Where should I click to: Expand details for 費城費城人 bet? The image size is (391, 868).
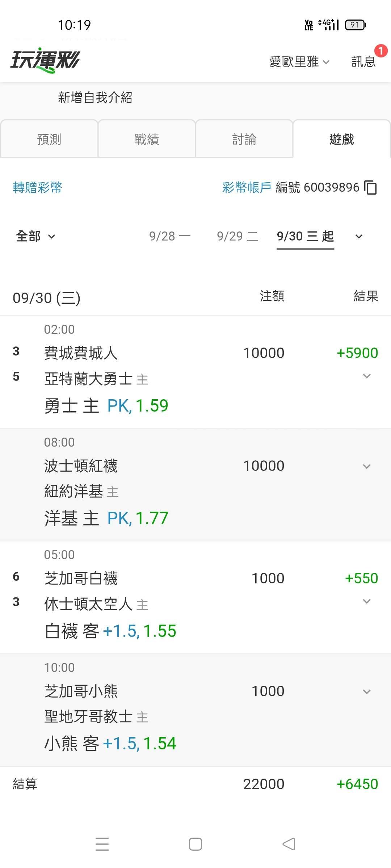pos(367,376)
